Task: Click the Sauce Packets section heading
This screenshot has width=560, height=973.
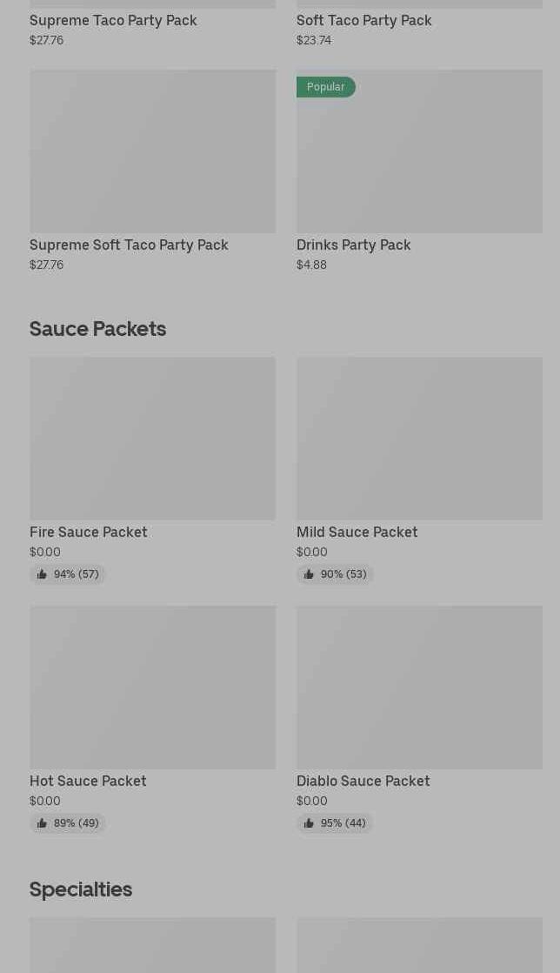Action: coord(97,329)
